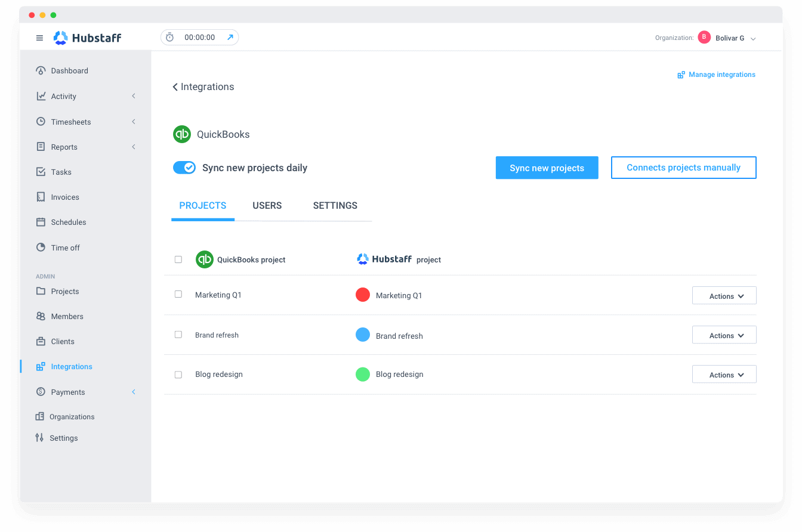The height and width of the screenshot is (532, 802).
Task: Click the Dashboard gauge icon
Action: click(41, 70)
